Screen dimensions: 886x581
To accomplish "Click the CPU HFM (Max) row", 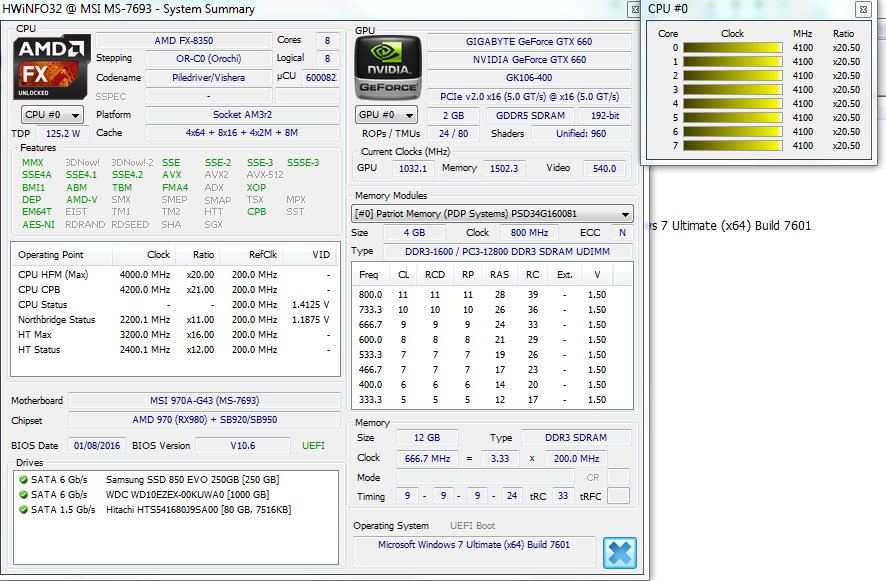I will click(175, 275).
